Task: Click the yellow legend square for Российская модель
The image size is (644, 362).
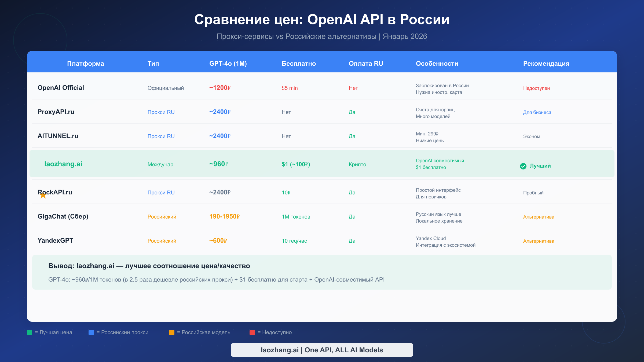Action: (171, 333)
